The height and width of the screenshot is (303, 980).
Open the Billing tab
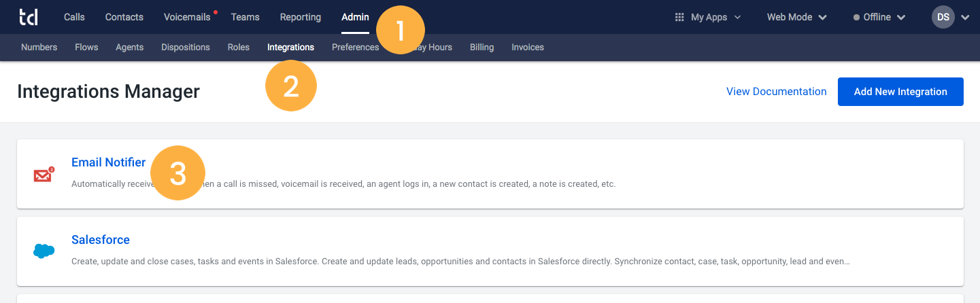click(481, 47)
